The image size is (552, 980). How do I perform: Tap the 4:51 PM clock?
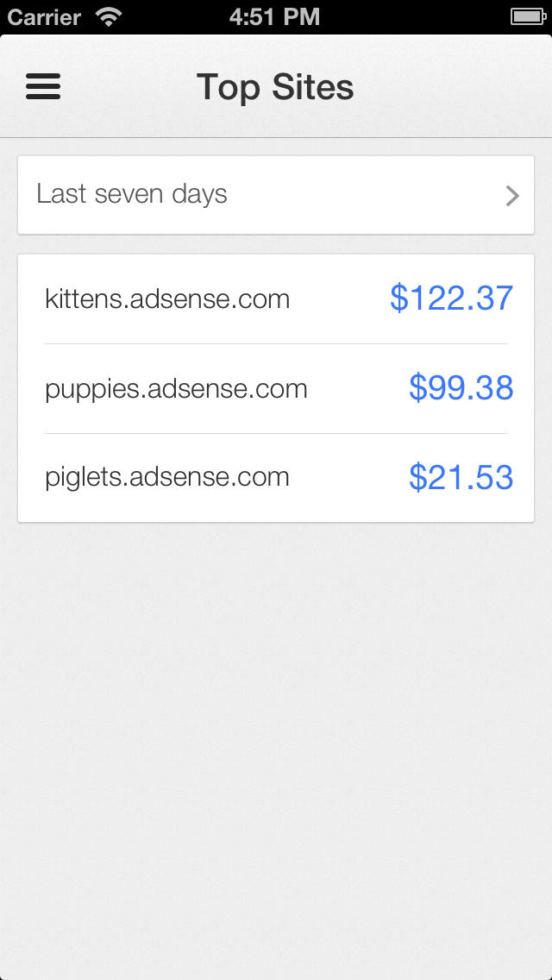[x=274, y=16]
